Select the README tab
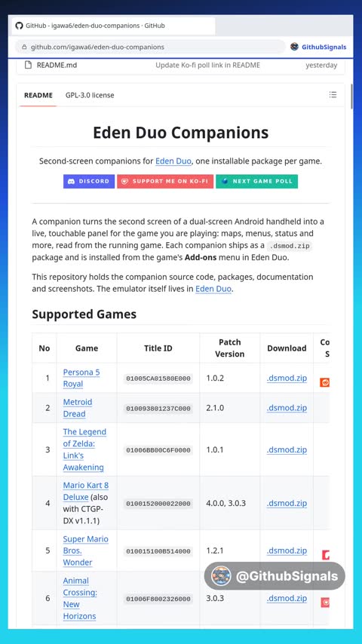This screenshot has height=644, width=362. pos(38,95)
